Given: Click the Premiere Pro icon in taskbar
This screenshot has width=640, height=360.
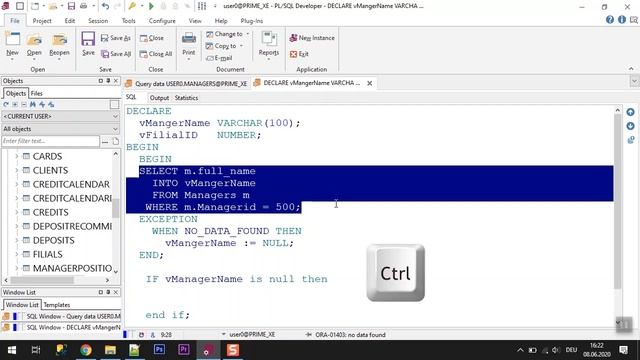Looking at the screenshot, I should [184, 350].
